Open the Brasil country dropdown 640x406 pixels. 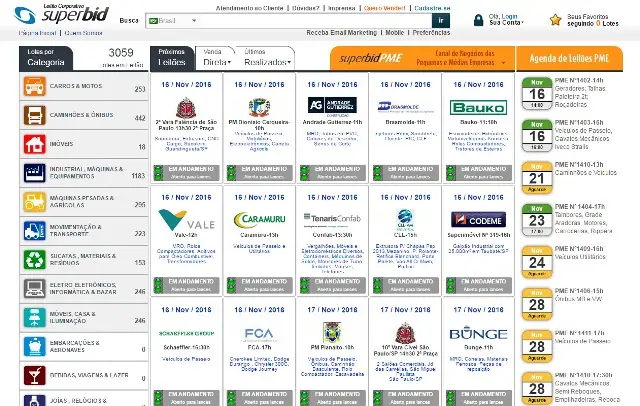click(x=172, y=20)
